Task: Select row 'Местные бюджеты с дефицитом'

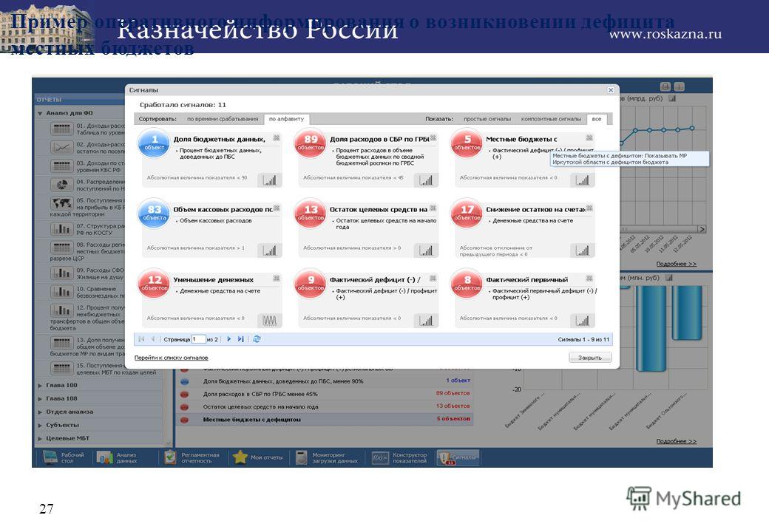Action: pyautogui.click(x=324, y=420)
